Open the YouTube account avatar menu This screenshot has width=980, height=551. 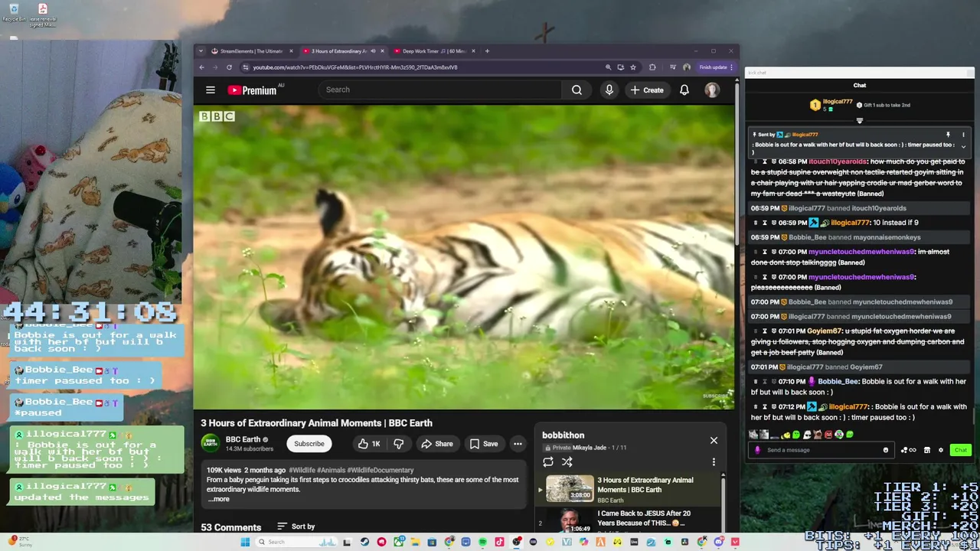point(712,90)
